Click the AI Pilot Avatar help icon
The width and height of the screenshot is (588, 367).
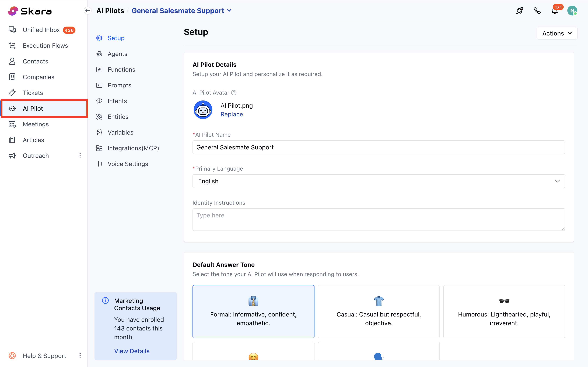(x=234, y=93)
